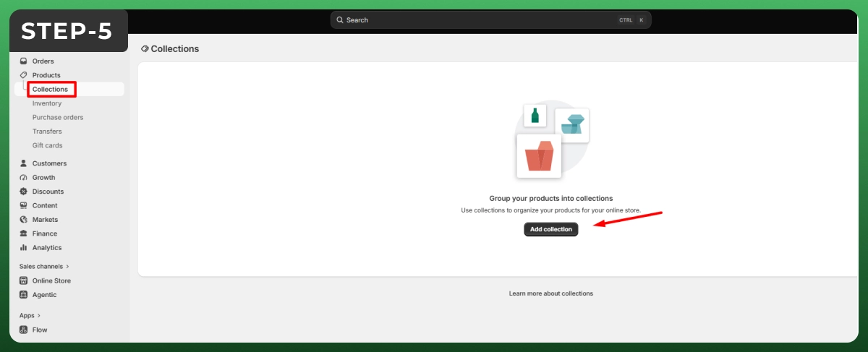Click the Discounts badge icon
The height and width of the screenshot is (352, 868).
[x=24, y=192]
